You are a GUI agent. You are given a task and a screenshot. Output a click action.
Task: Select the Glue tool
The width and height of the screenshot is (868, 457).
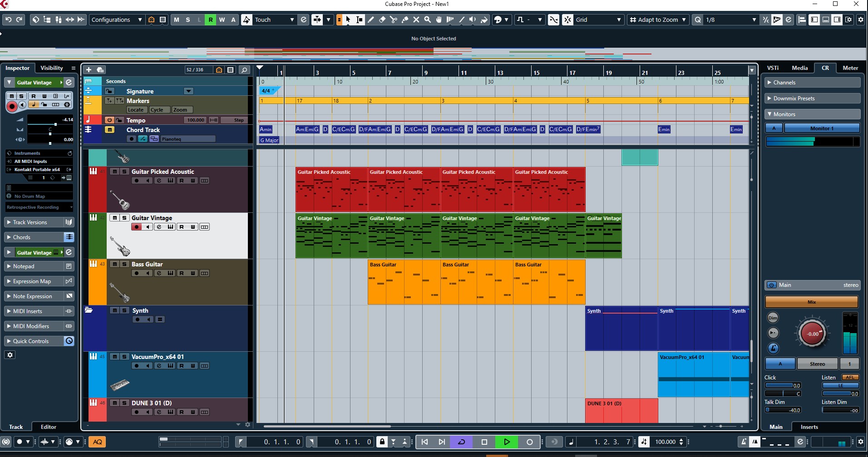click(405, 20)
